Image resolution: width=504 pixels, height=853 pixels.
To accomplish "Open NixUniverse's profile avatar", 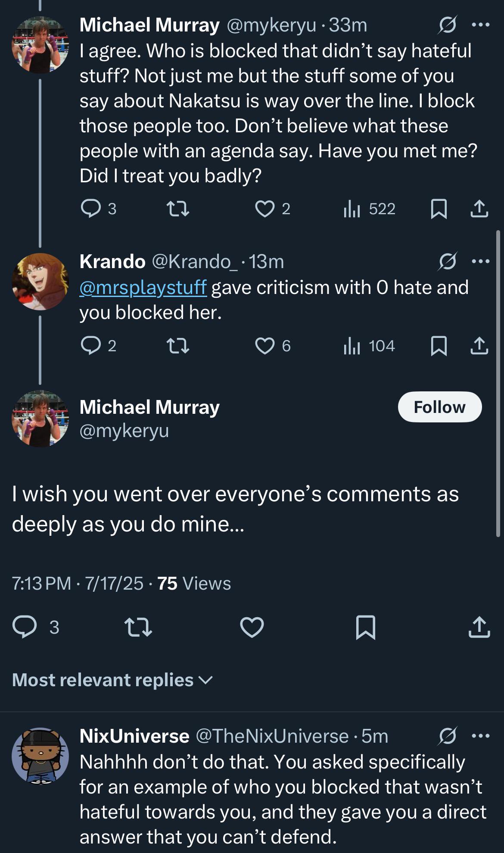I will pyautogui.click(x=40, y=756).
